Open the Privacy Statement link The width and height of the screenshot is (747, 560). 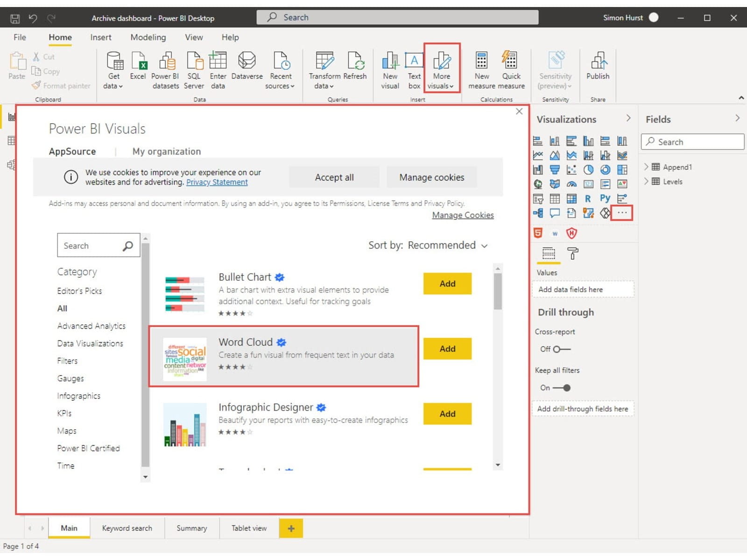click(217, 182)
